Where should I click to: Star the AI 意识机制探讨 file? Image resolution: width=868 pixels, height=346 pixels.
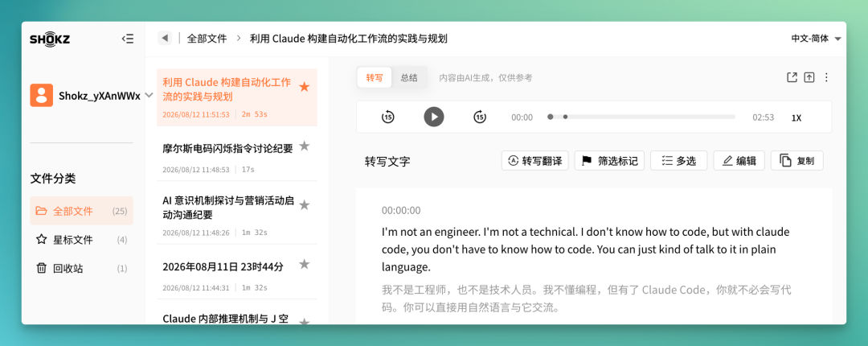pyautogui.click(x=304, y=204)
